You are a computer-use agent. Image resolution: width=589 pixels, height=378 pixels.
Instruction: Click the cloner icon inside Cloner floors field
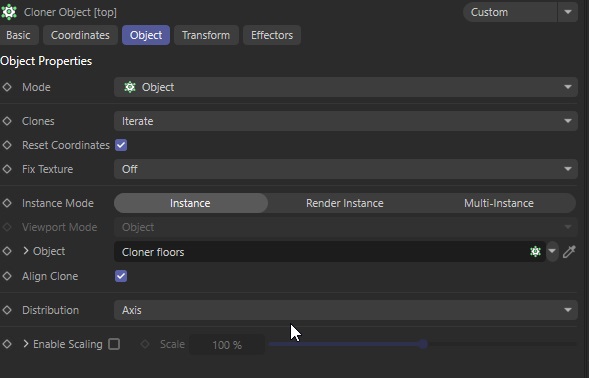(x=535, y=251)
